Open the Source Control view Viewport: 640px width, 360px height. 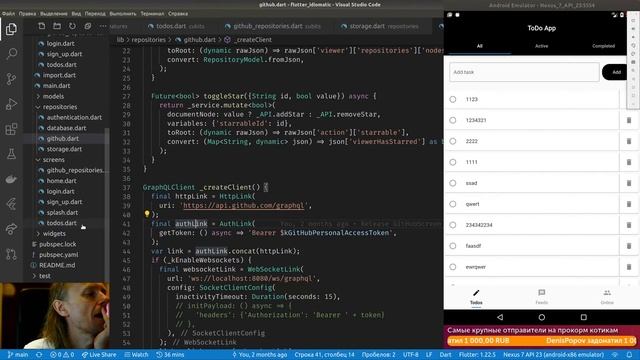pos(11,79)
